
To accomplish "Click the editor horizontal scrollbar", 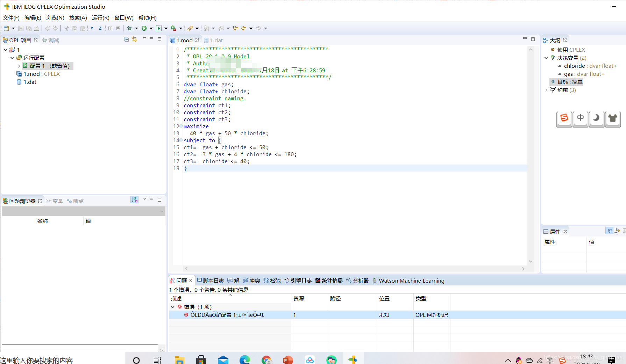I will point(355,269).
